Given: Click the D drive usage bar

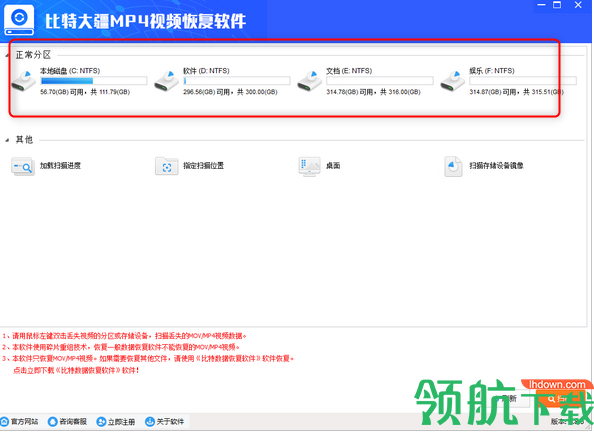Looking at the screenshot, I should (x=237, y=81).
